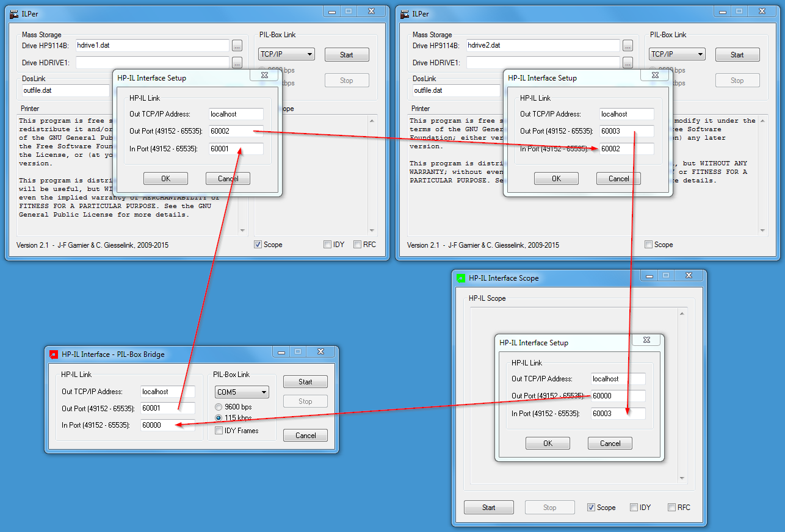Viewport: 785px width, 532px height.
Task: Click Start in PIL-Box Bridge window
Action: [305, 382]
